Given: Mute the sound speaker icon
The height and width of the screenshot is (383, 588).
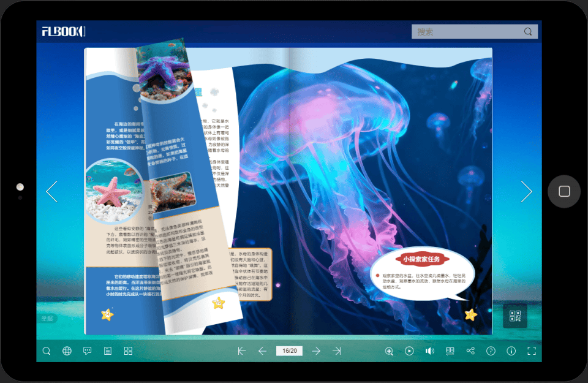Looking at the screenshot, I should pyautogui.click(x=429, y=351).
